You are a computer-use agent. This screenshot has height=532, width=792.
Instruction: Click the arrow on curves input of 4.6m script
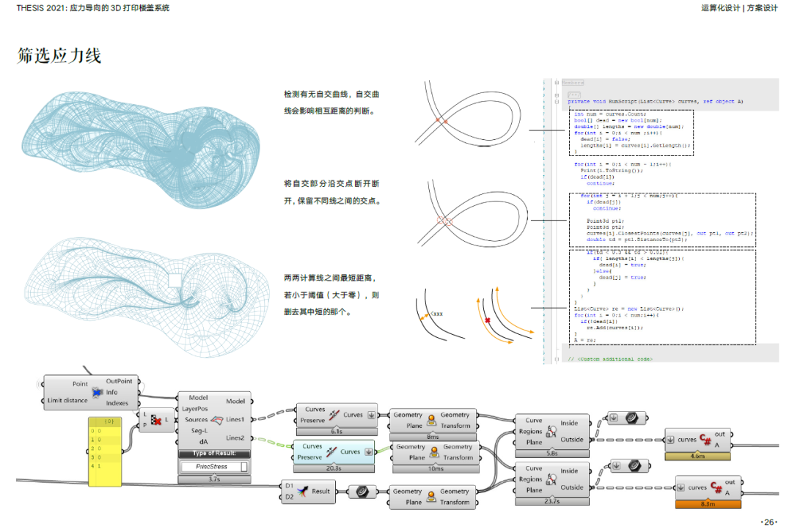[672, 440]
